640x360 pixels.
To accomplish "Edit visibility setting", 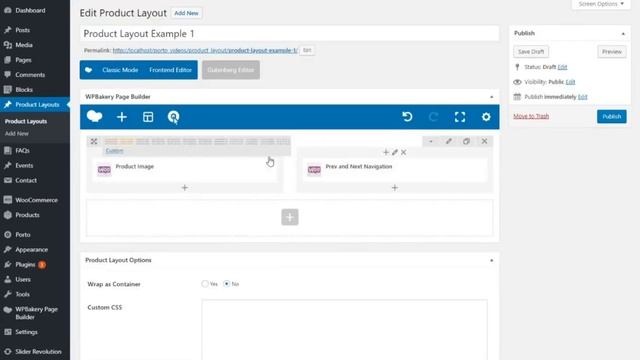I will click(570, 82).
